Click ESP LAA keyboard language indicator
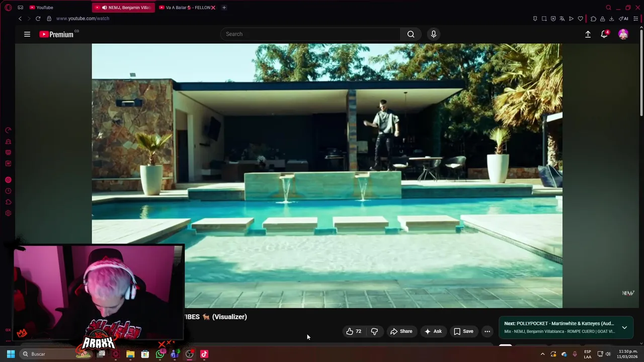 coord(588,354)
